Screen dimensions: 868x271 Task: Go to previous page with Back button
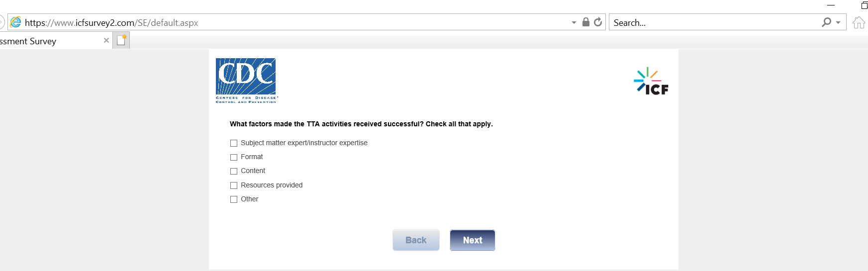[416, 240]
